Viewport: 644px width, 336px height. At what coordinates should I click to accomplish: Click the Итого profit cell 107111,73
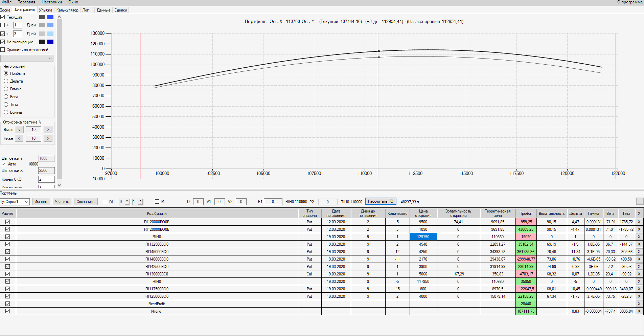coord(526,311)
